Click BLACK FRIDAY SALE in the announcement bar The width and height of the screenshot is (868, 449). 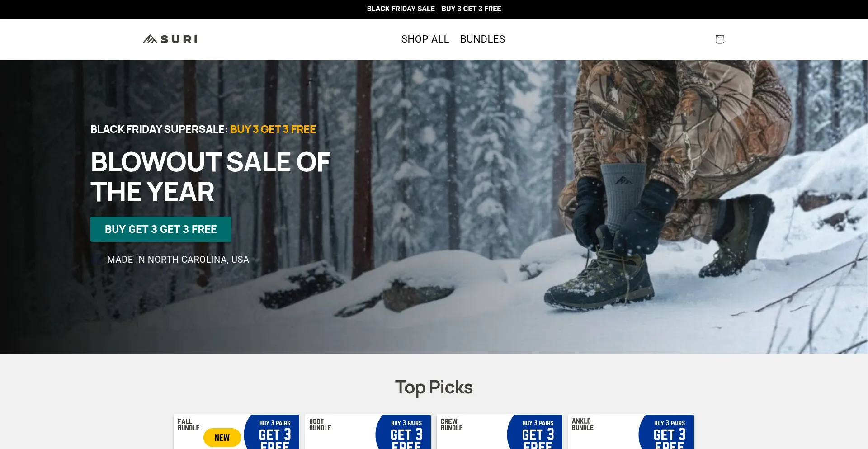pyautogui.click(x=401, y=9)
